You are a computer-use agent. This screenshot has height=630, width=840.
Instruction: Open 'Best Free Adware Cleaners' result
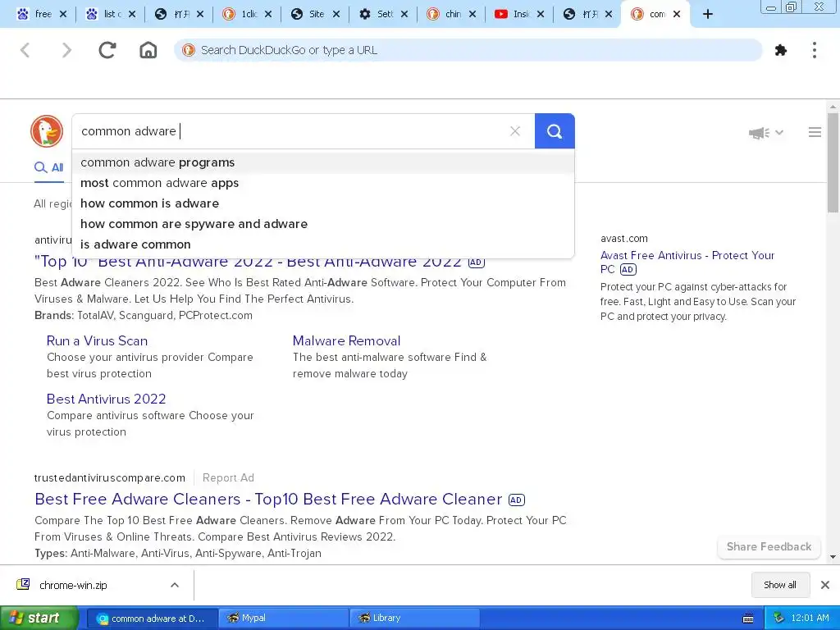click(x=268, y=500)
